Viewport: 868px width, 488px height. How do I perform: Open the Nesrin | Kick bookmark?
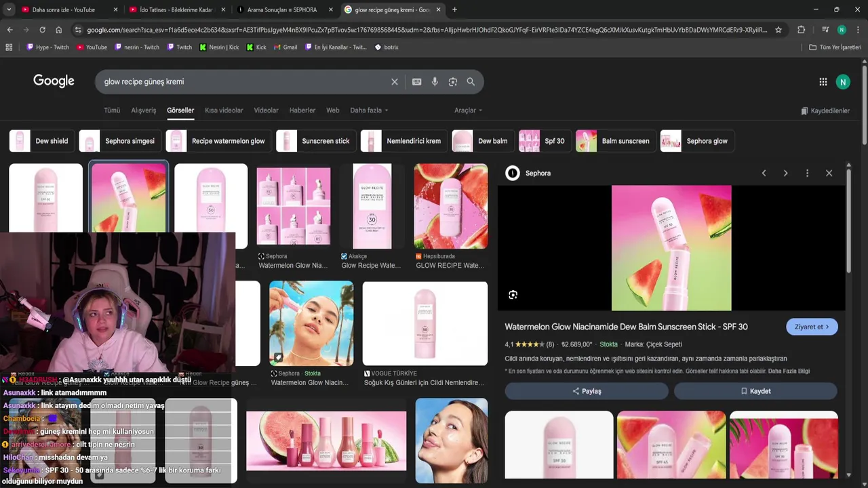coord(219,47)
